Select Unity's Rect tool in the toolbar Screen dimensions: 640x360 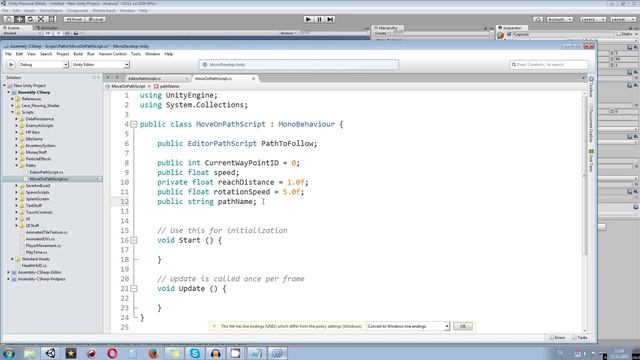point(52,19)
